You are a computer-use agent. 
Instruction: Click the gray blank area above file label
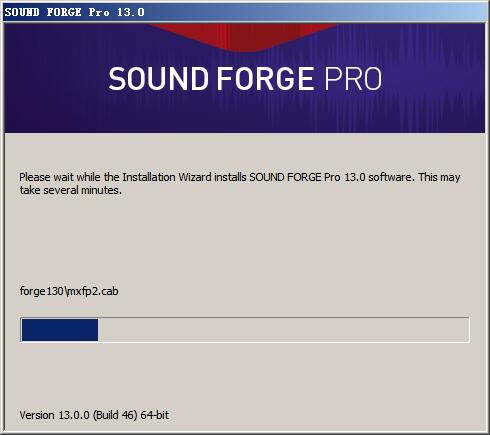click(x=245, y=240)
